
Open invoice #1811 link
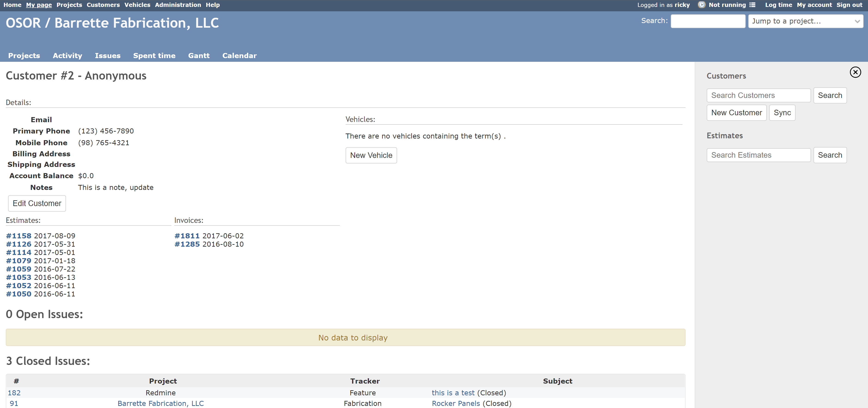(187, 236)
